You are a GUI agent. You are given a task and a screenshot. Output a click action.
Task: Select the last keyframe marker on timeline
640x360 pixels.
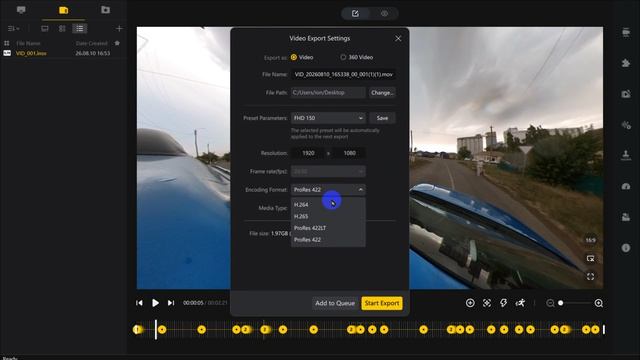click(596, 329)
